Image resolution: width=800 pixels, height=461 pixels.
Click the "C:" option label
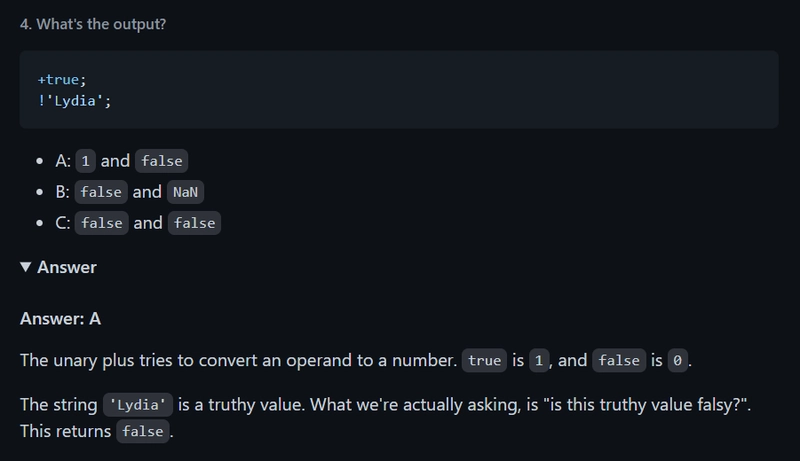coord(62,223)
